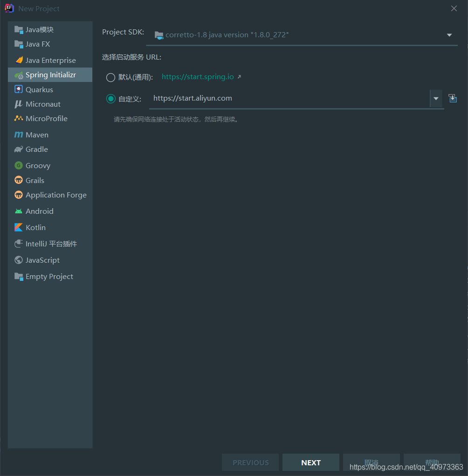Open the custom URL history dropdown arrow
This screenshot has width=468, height=476.
436,99
